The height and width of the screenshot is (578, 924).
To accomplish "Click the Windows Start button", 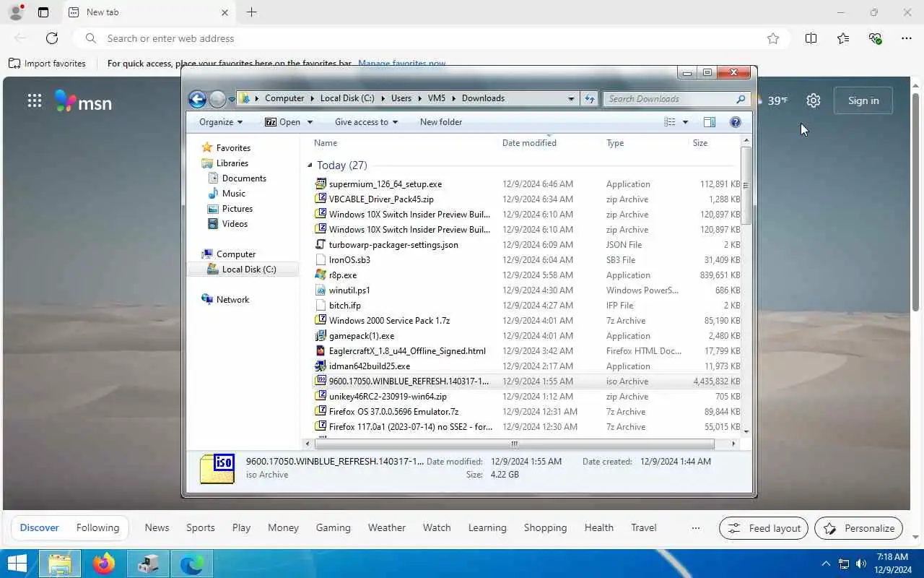I will [17, 564].
